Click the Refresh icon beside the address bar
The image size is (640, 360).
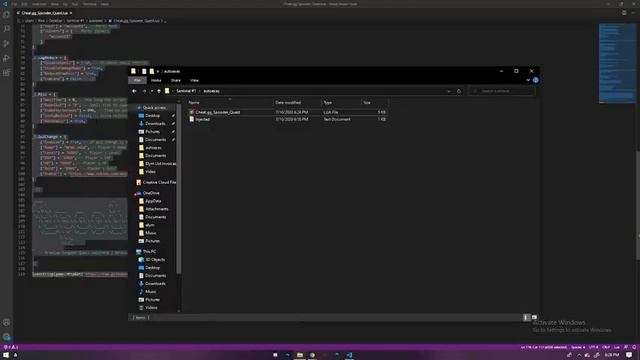(459, 91)
